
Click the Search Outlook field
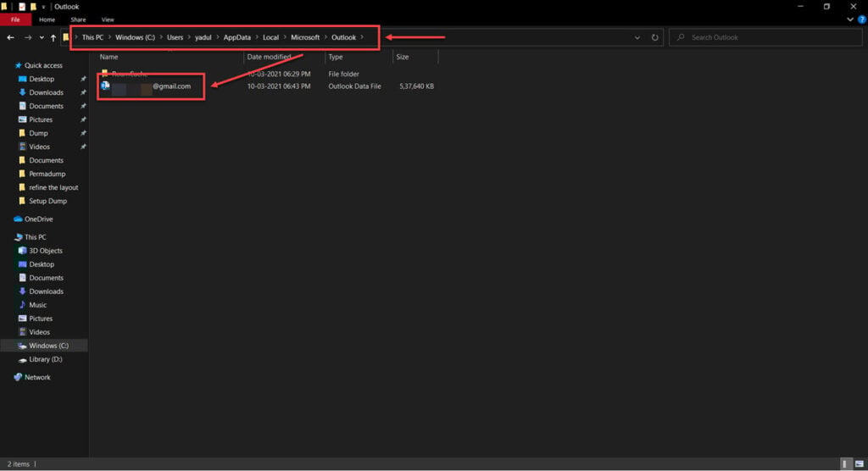(x=765, y=37)
